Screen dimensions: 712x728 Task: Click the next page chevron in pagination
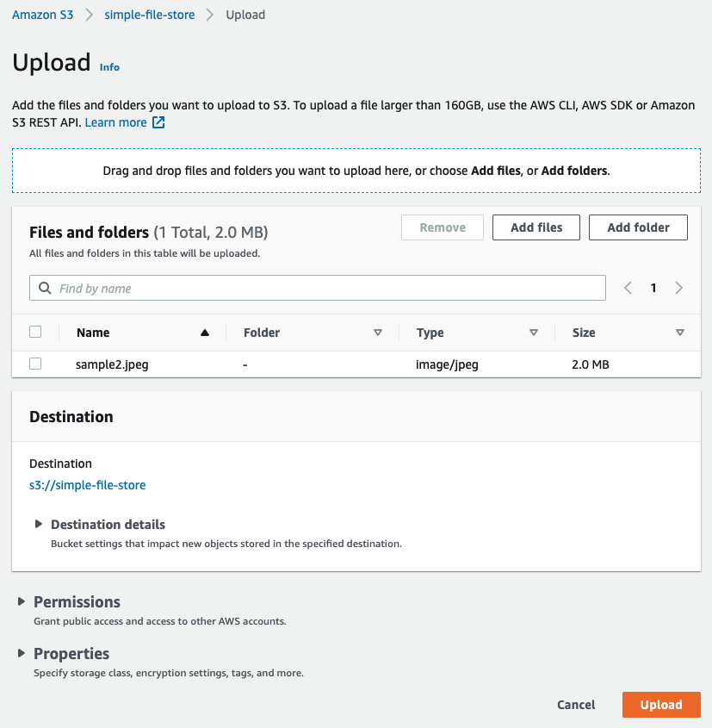coord(678,288)
